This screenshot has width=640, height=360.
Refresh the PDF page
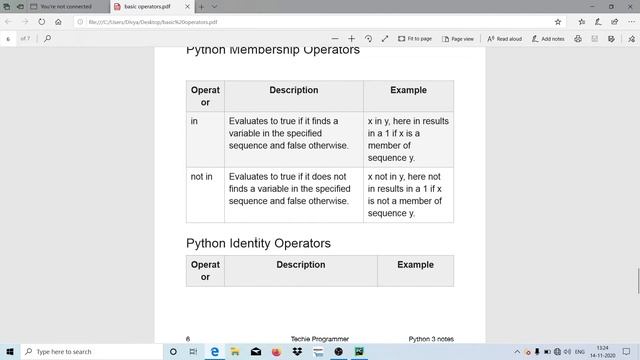point(42,22)
